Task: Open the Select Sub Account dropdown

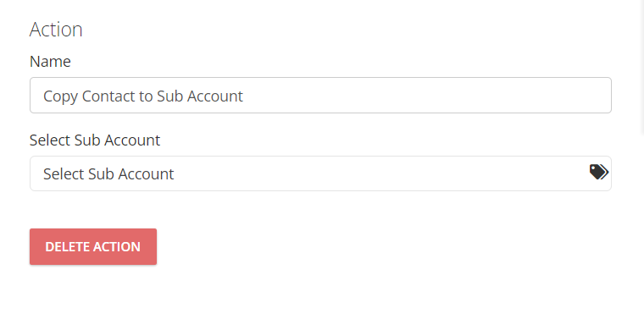Action: (320, 173)
